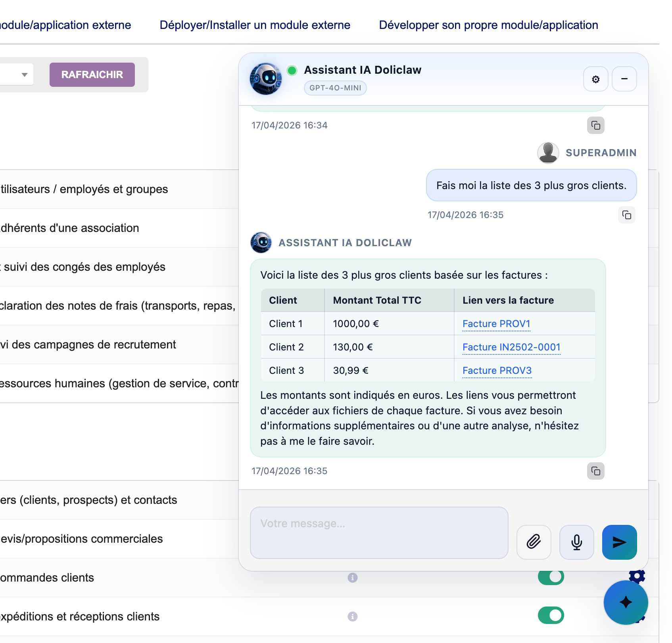
Task: Send the chat message
Action: tap(619, 542)
